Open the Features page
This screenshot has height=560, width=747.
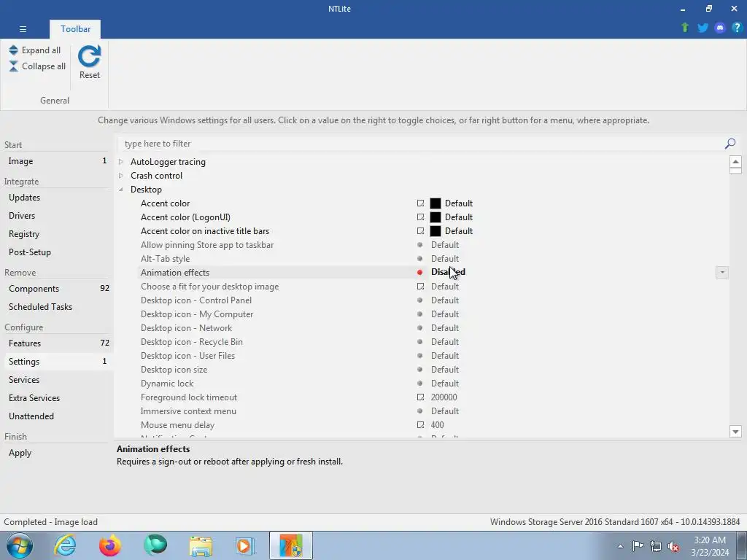click(57, 343)
